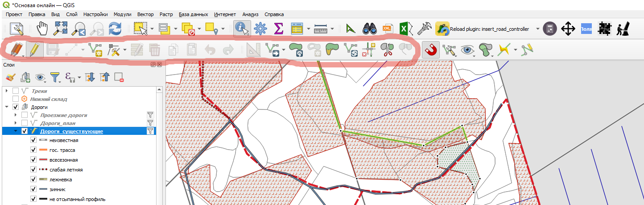Toggle the лежневка legend checkbox
644x205 pixels.
[x=33, y=180]
